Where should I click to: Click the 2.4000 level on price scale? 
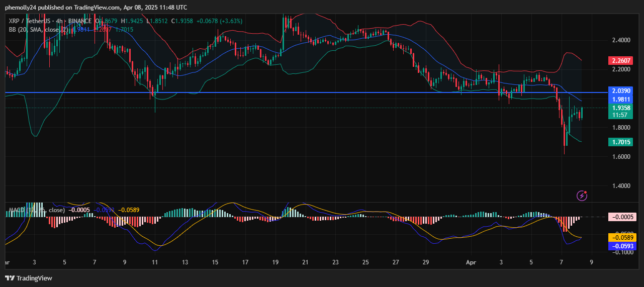(622, 40)
